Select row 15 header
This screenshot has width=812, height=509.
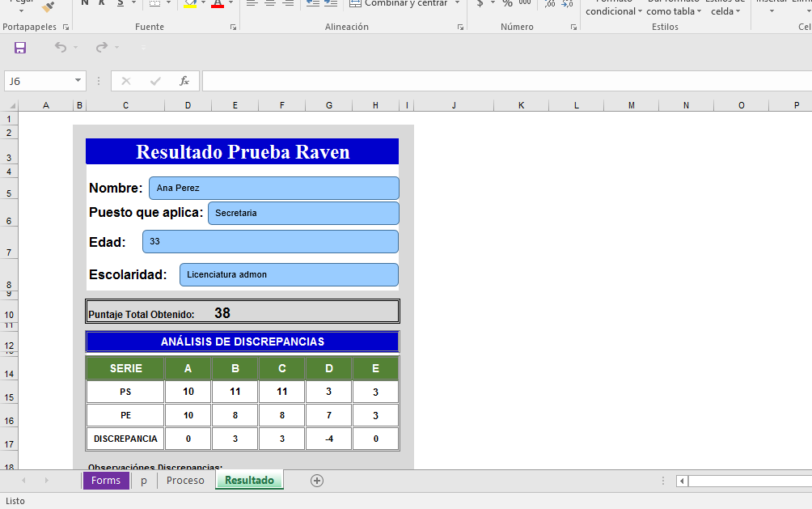9,392
